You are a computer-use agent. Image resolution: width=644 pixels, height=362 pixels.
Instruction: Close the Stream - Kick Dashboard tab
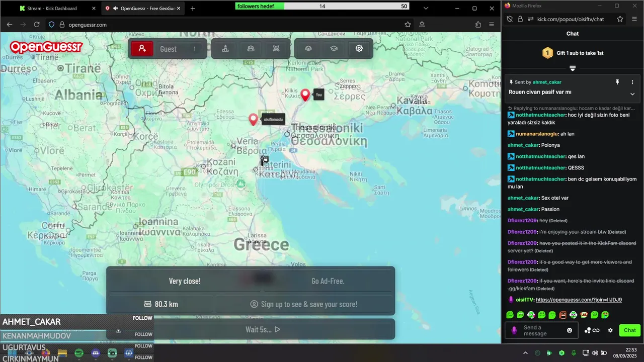pos(94,9)
